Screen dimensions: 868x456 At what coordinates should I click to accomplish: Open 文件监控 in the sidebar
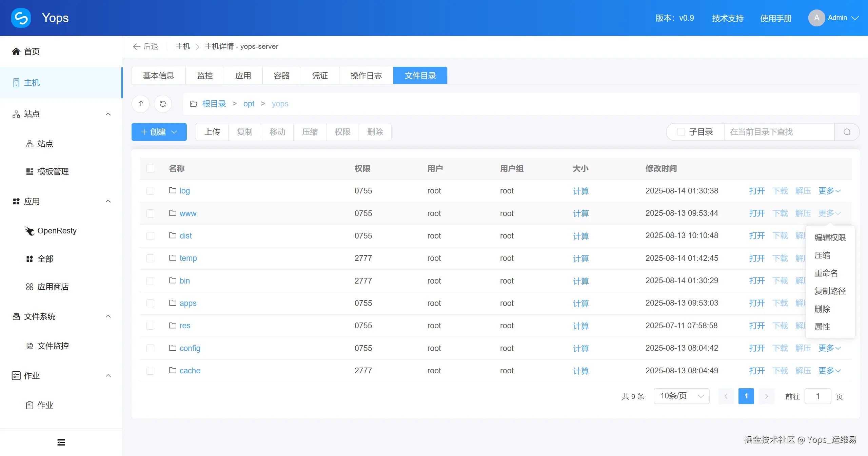tap(53, 346)
